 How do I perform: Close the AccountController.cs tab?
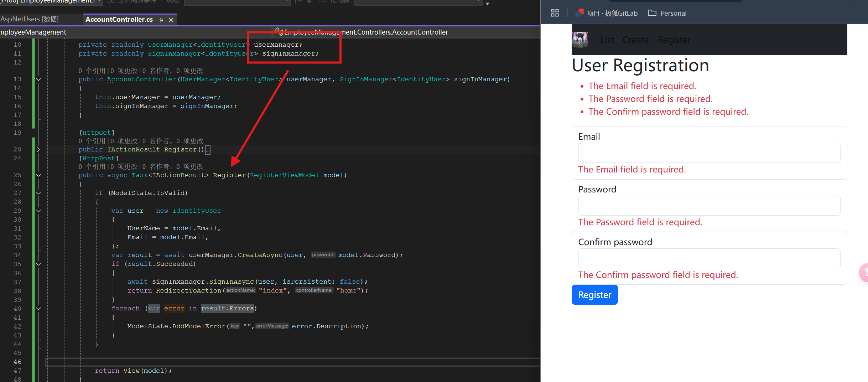171,20
